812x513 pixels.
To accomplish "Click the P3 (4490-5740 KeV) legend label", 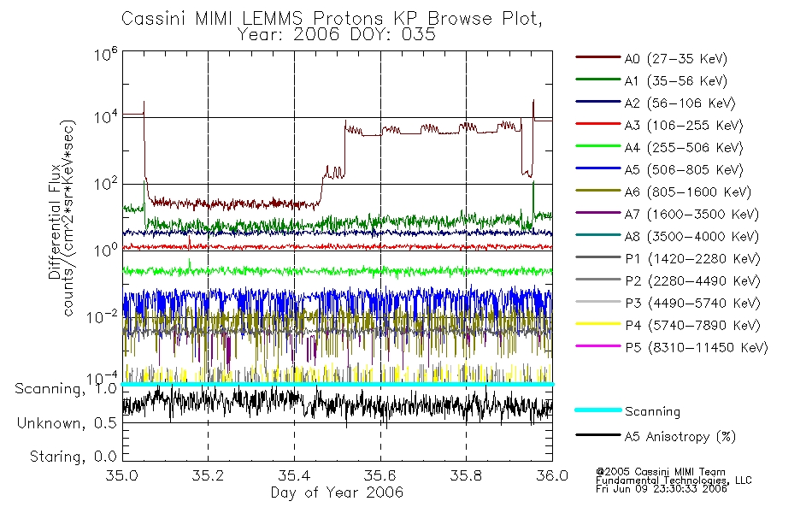I will (692, 304).
